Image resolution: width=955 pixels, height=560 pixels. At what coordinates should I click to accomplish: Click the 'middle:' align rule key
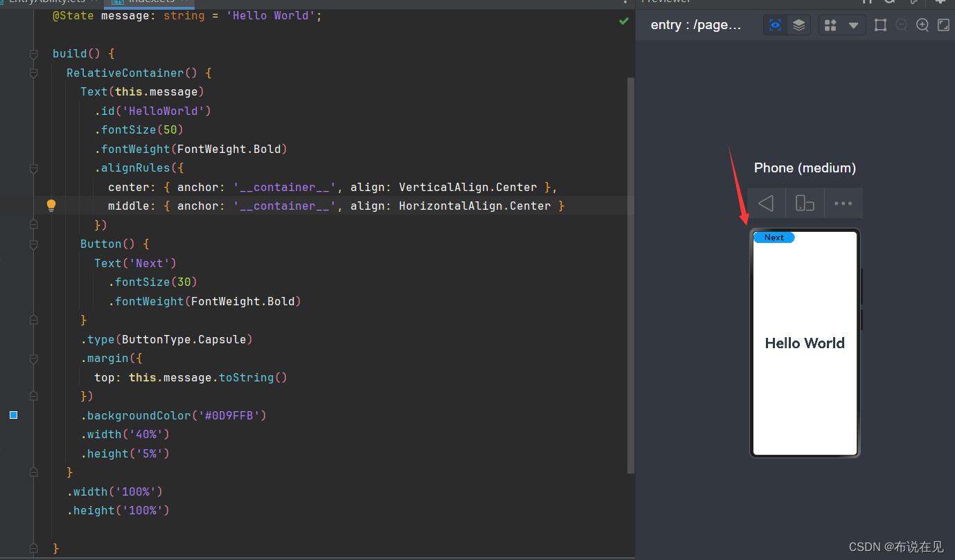point(132,206)
